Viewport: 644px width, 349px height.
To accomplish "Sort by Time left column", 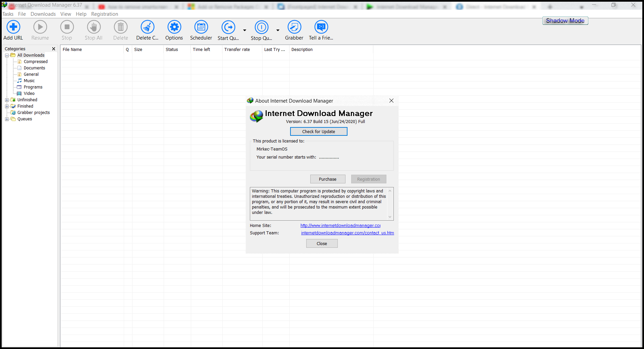I will [207, 50].
